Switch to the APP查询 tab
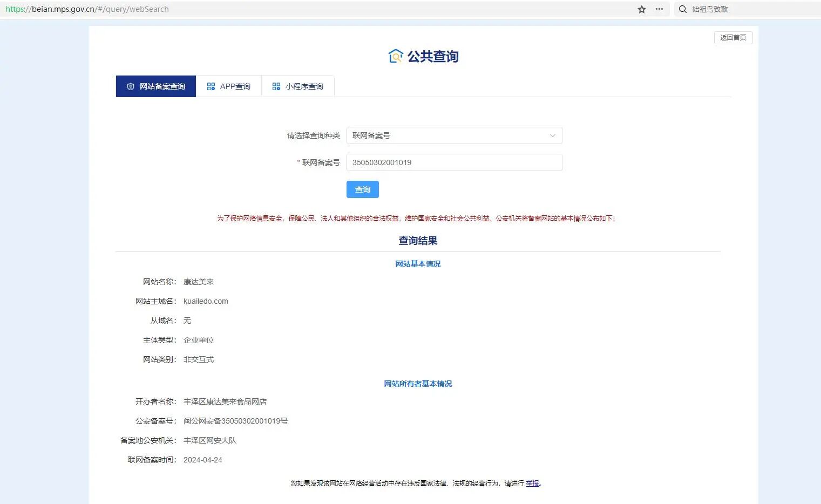 click(x=229, y=86)
